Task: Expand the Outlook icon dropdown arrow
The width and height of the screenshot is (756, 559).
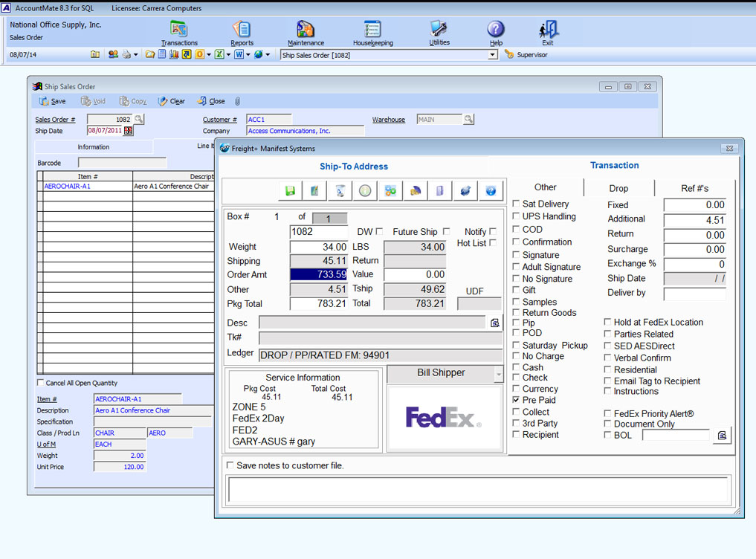Action: (x=208, y=55)
